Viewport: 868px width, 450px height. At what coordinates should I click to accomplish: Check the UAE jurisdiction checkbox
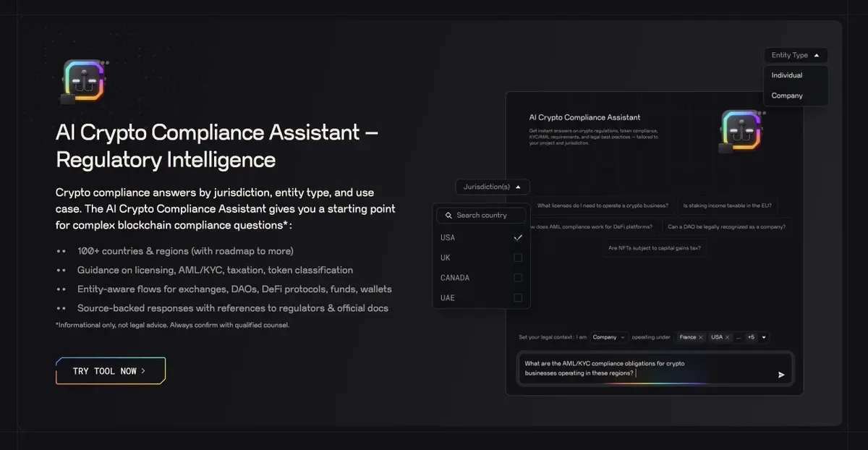click(518, 298)
